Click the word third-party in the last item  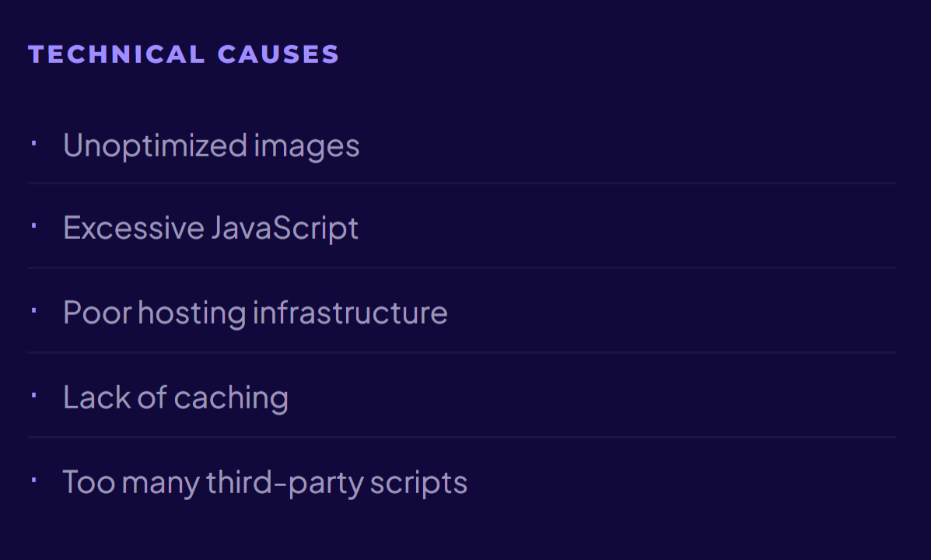click(285, 483)
